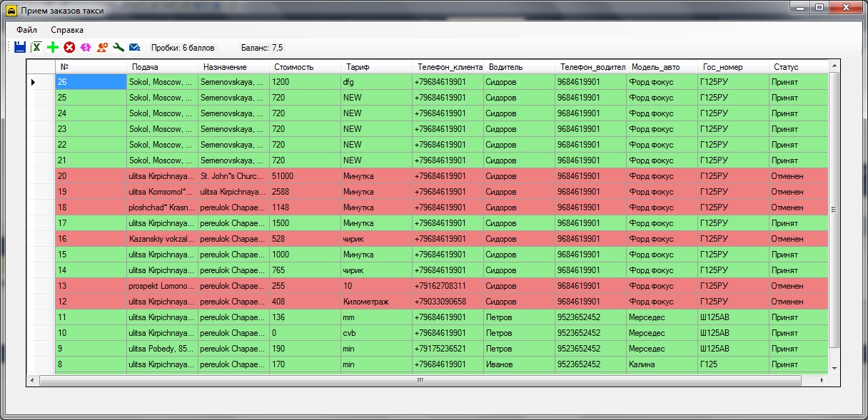The height and width of the screenshot is (420, 868).
Task: Click cost cell 255
Action: pos(305,286)
